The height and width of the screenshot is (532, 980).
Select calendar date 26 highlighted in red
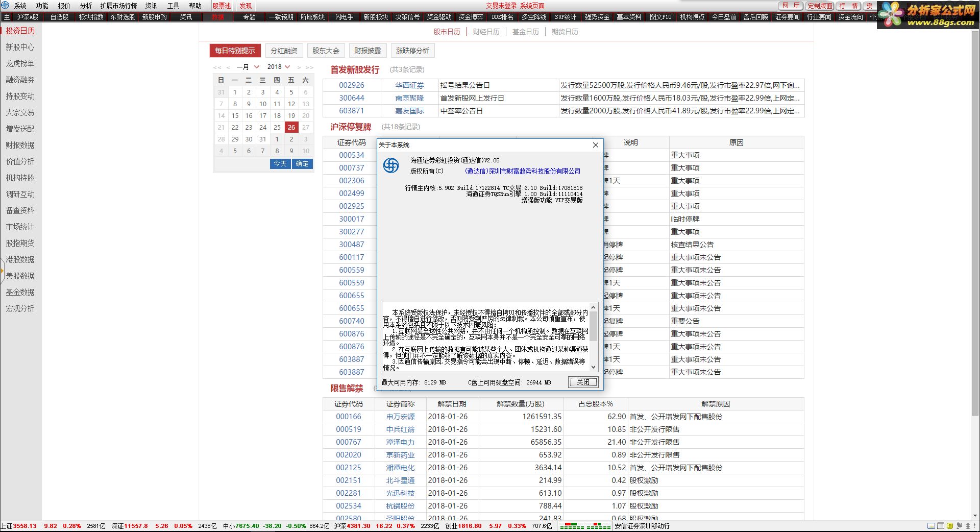(x=291, y=128)
